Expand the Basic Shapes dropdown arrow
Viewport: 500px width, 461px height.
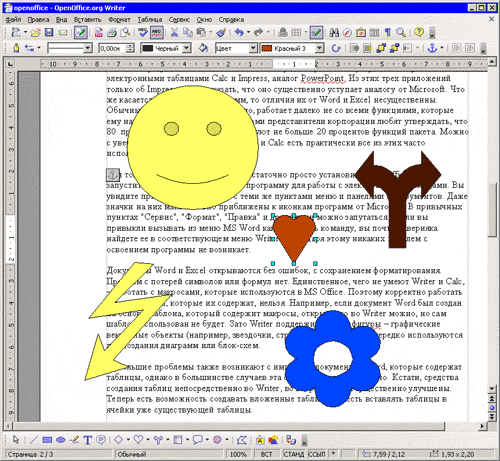tap(128, 440)
